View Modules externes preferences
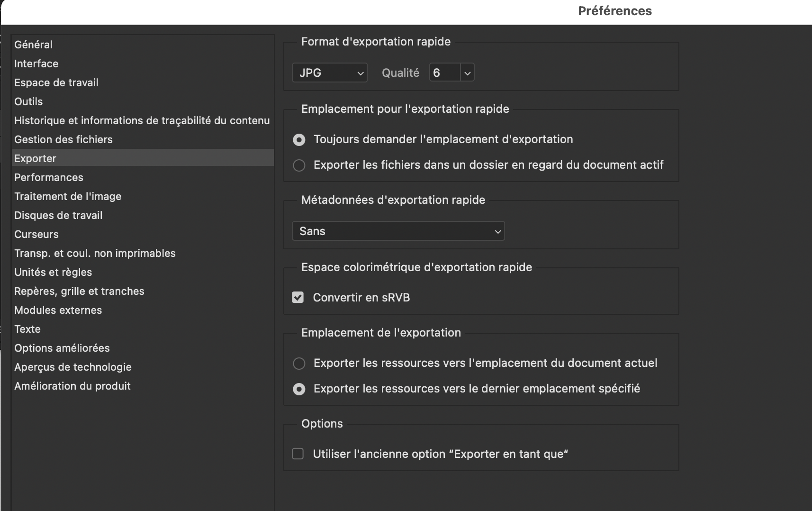The width and height of the screenshot is (812, 511). pos(58,310)
